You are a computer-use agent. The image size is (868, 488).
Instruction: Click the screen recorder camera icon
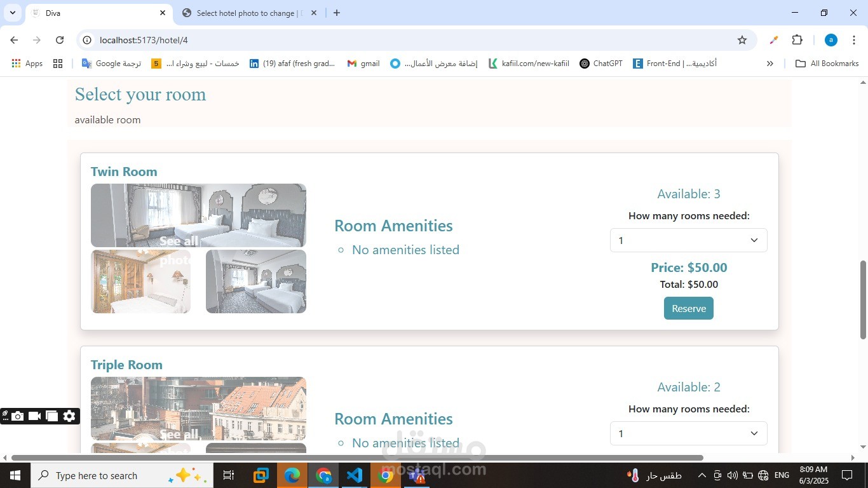[18, 416]
